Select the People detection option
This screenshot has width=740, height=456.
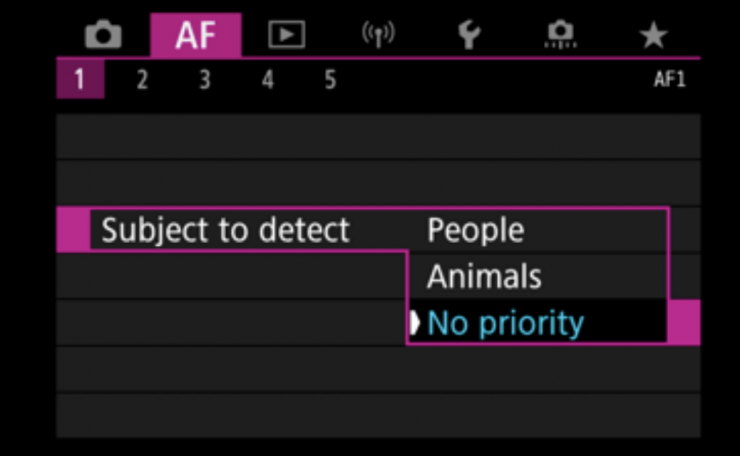(475, 230)
